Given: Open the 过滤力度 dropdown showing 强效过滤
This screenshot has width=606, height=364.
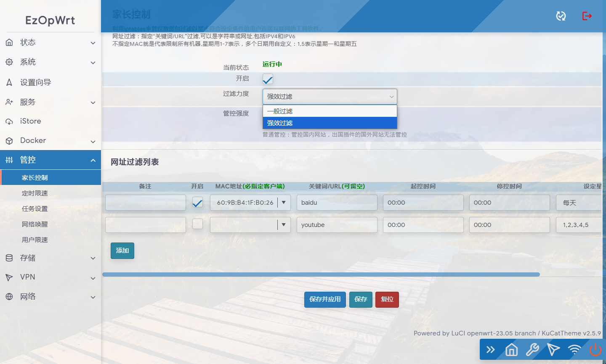Looking at the screenshot, I should 330,97.
